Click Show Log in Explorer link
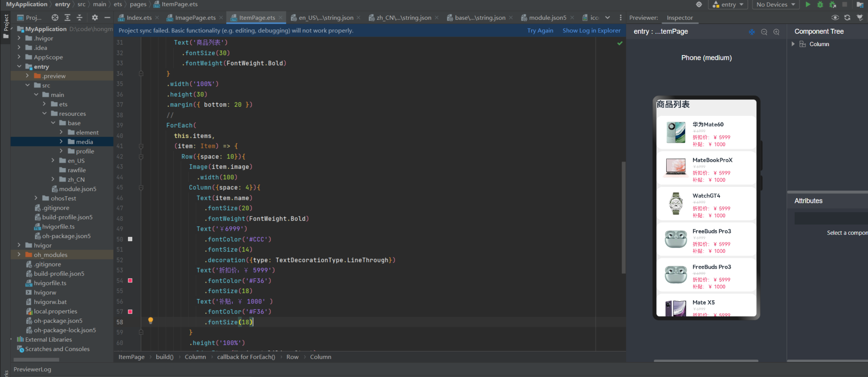The image size is (868, 377). pyautogui.click(x=591, y=30)
